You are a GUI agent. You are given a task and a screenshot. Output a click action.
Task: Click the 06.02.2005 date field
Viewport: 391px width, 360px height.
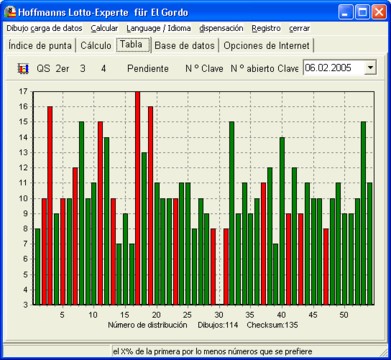pos(334,68)
